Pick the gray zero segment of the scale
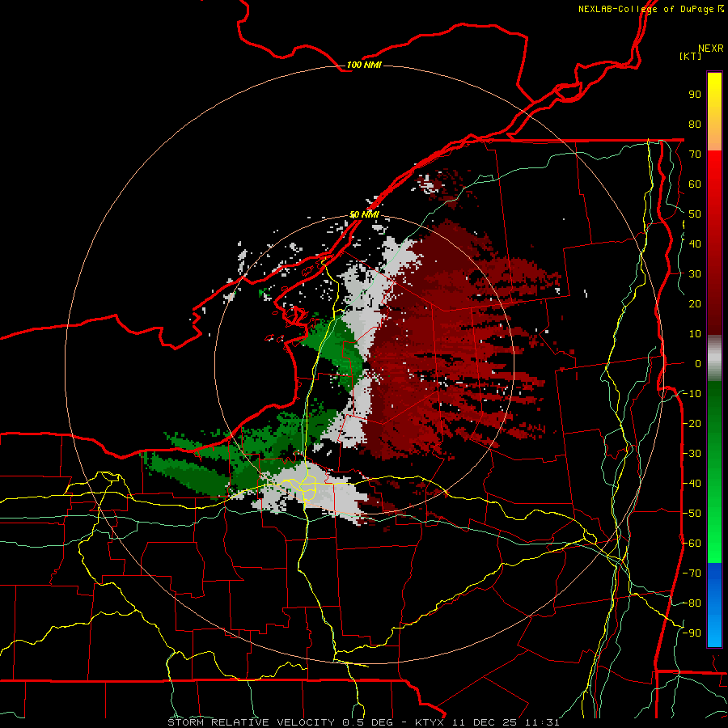This screenshot has height=728, width=728. [x=714, y=358]
